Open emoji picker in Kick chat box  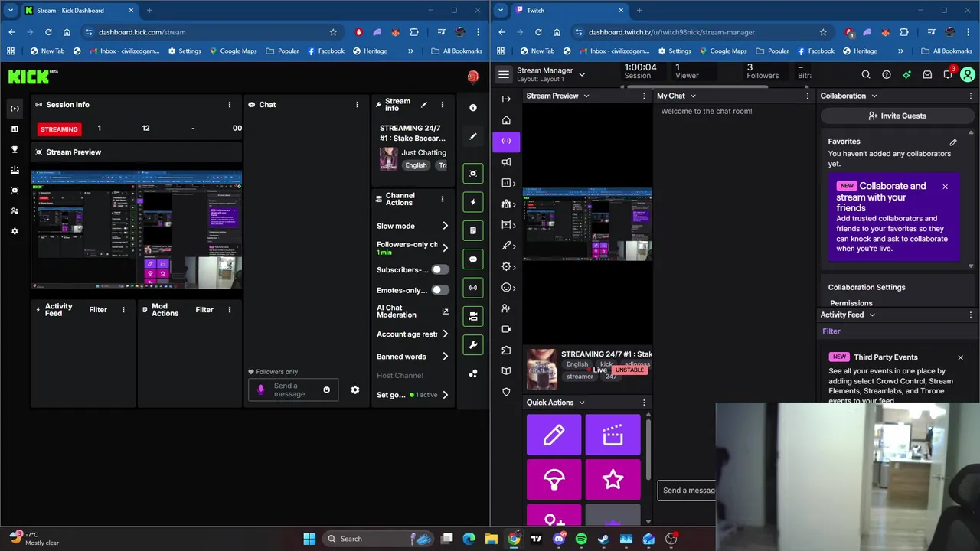[326, 390]
